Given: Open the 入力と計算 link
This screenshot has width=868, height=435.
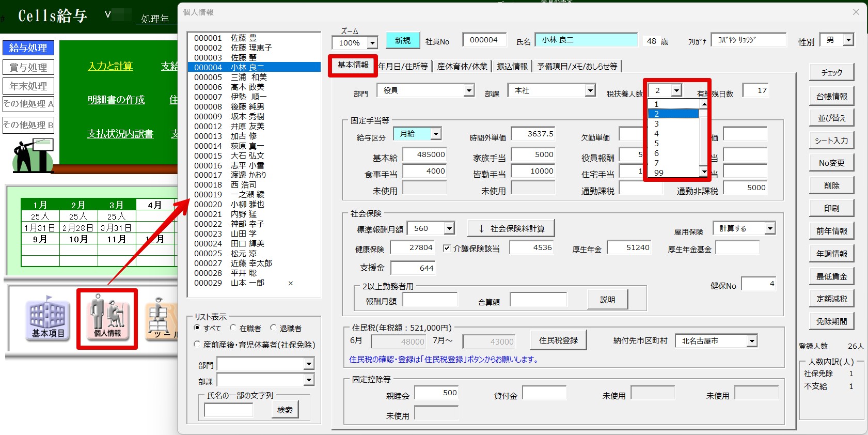Looking at the screenshot, I should [x=111, y=66].
